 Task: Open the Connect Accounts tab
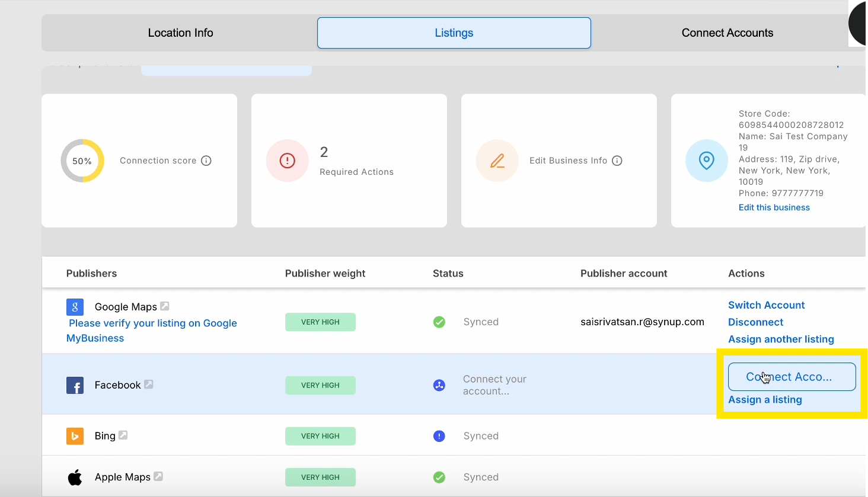[x=727, y=33]
